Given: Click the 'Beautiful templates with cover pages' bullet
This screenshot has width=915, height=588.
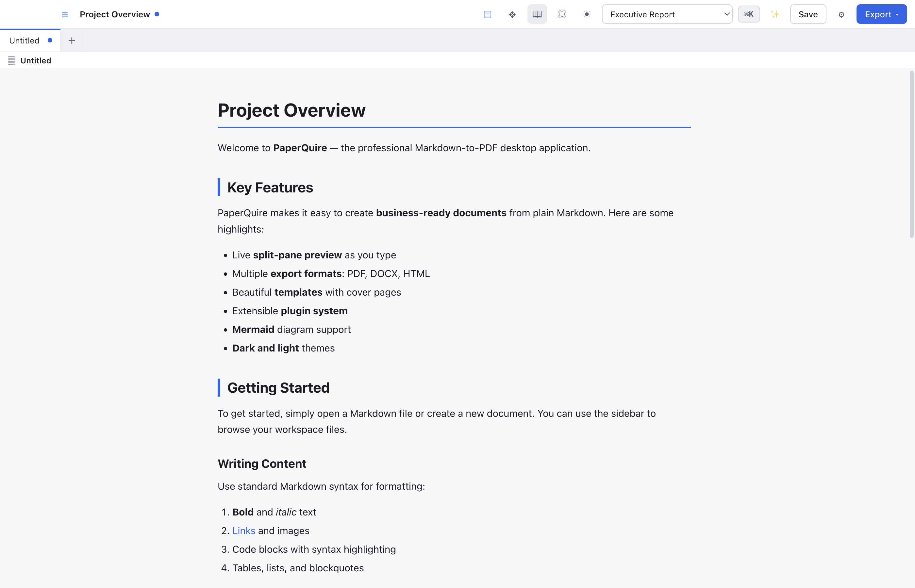Looking at the screenshot, I should click(317, 292).
